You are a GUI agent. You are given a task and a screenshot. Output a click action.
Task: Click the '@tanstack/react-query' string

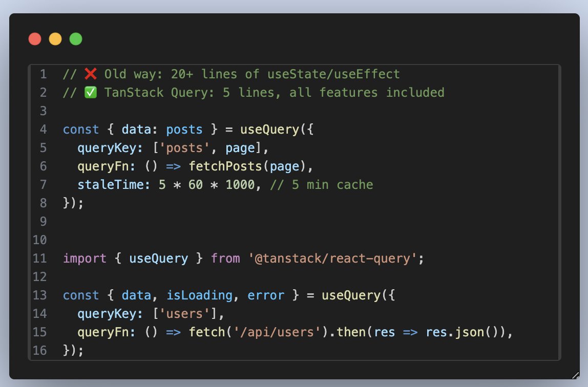click(332, 258)
